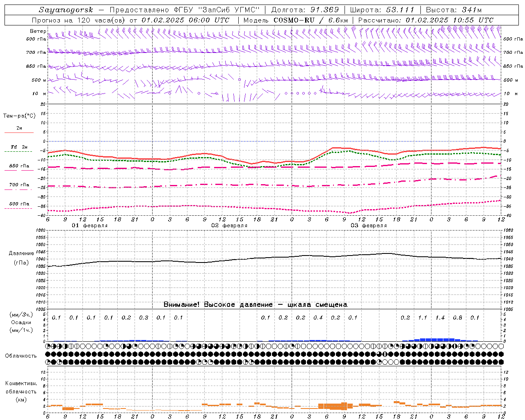Click the 0.8 precipitation value

457,318
